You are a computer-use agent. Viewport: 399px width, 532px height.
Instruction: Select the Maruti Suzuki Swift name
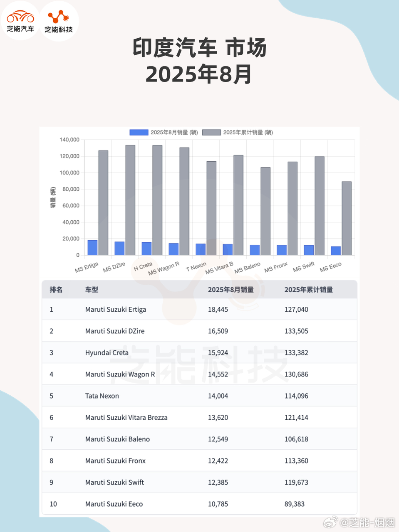point(114,483)
